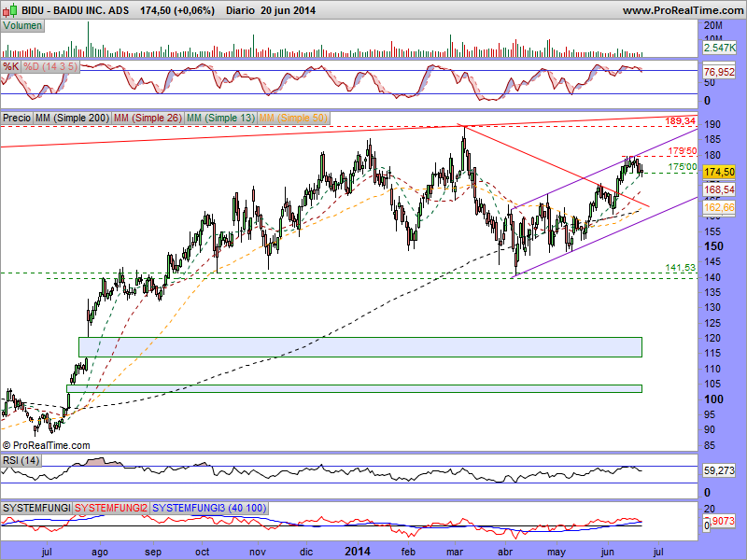
Task: Click the abr month marker
Action: pos(505,552)
